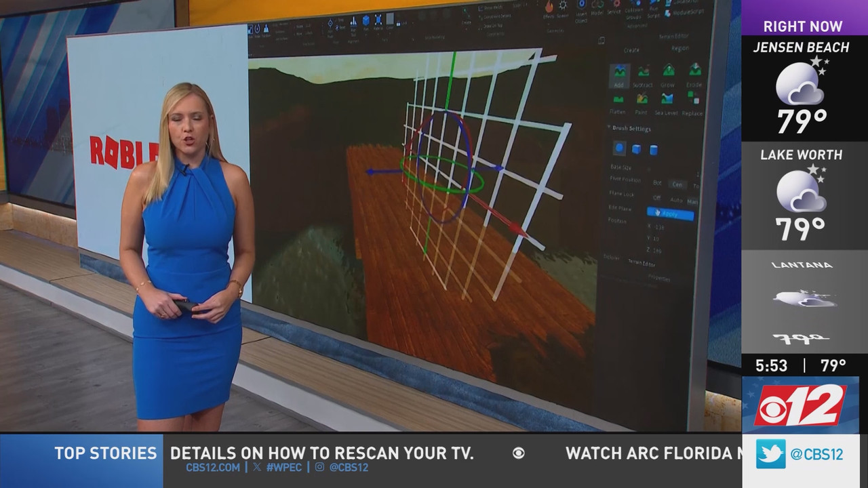Image resolution: width=868 pixels, height=488 pixels.
Task: Click the 5:53 time display
Action: [x=772, y=365]
